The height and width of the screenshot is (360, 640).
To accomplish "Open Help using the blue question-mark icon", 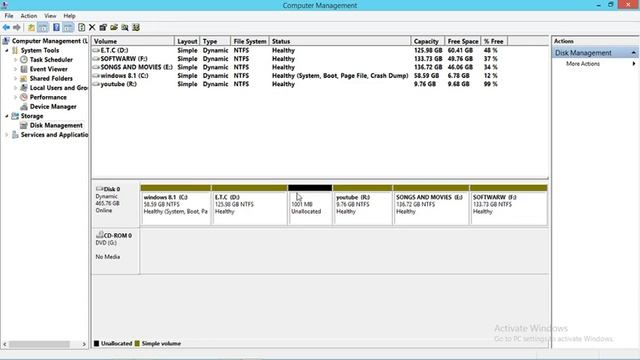I will point(56,27).
